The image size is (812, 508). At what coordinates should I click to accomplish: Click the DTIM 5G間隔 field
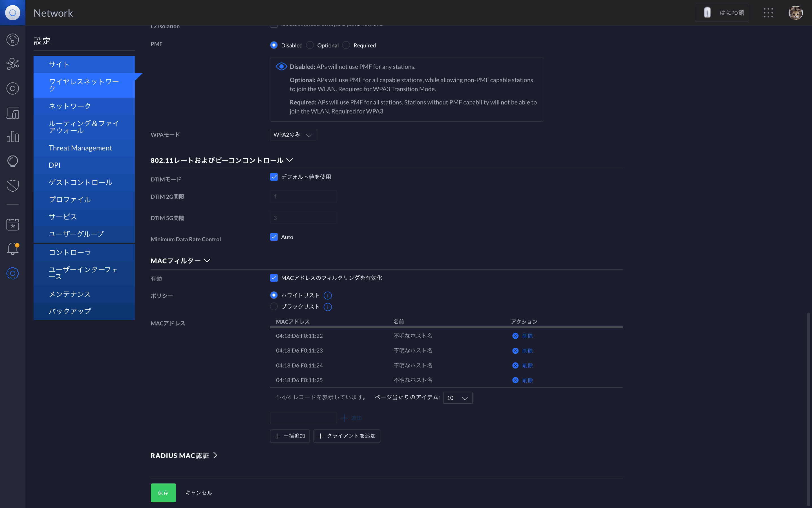[303, 218]
